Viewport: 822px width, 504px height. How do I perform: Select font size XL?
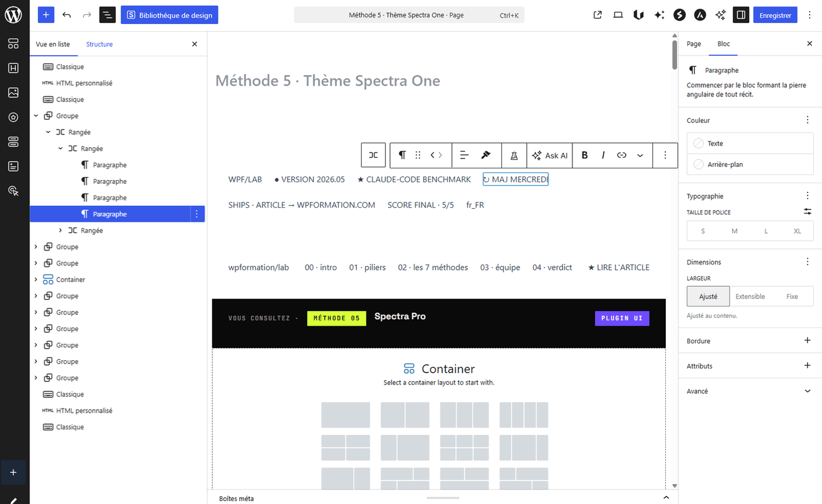tap(797, 231)
